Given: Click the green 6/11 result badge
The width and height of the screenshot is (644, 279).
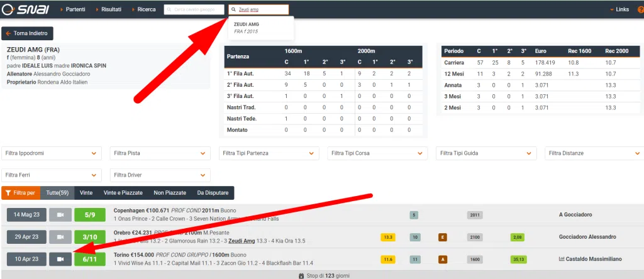Looking at the screenshot, I should coord(90,259).
